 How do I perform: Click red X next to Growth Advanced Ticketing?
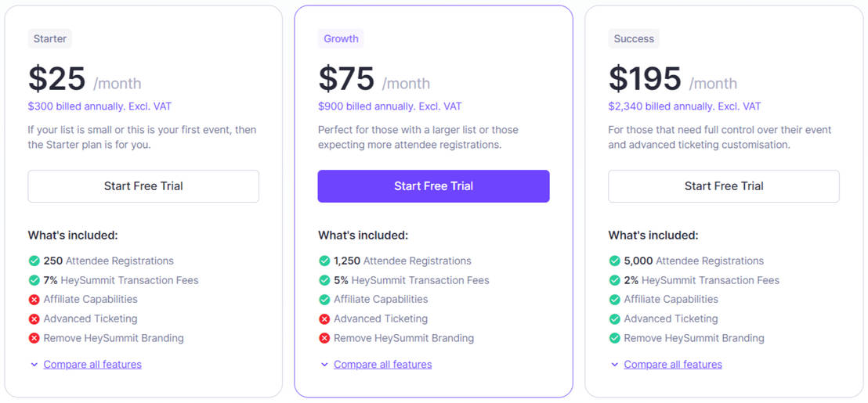(324, 319)
